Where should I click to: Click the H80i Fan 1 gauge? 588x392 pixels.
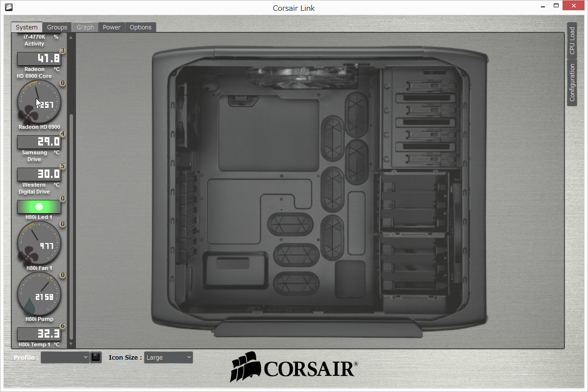pos(39,243)
